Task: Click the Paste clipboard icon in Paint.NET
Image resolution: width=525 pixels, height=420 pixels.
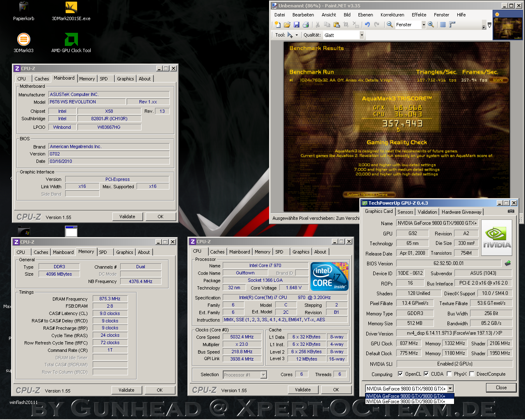Action: 336,25
